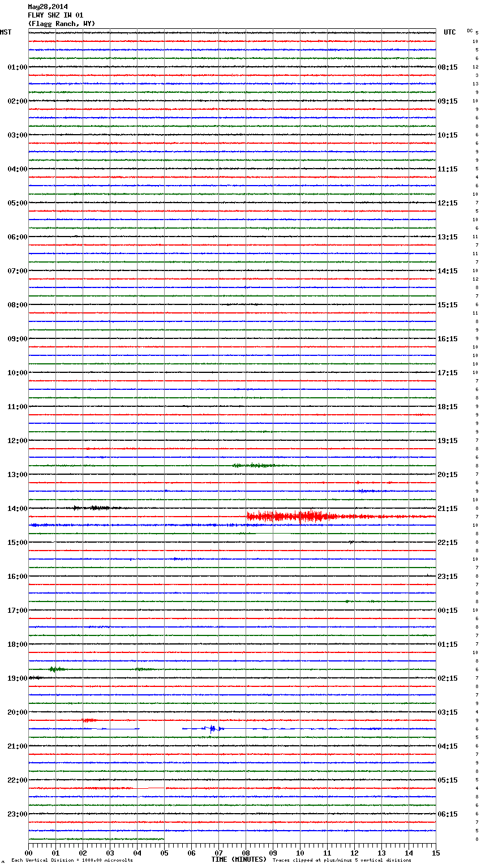Click the 05:00 MST time label
The width and height of the screenshot is (481, 868).
click(18, 203)
